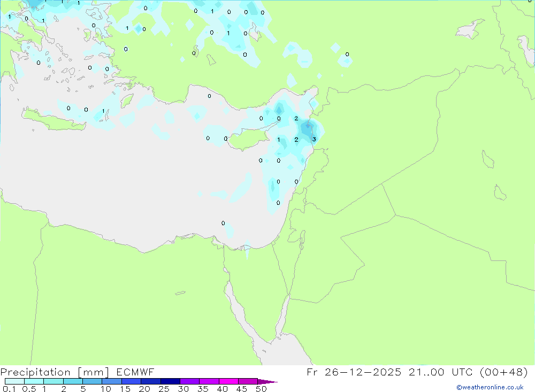
Task: Open the weatheronline.co.uk copyright link
Action: point(490,387)
